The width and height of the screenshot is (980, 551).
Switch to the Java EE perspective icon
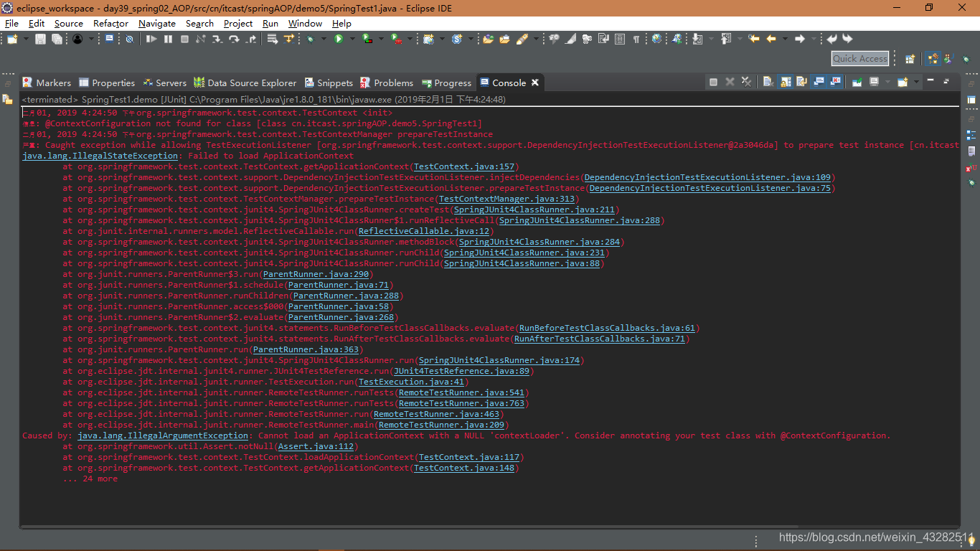pyautogui.click(x=933, y=59)
